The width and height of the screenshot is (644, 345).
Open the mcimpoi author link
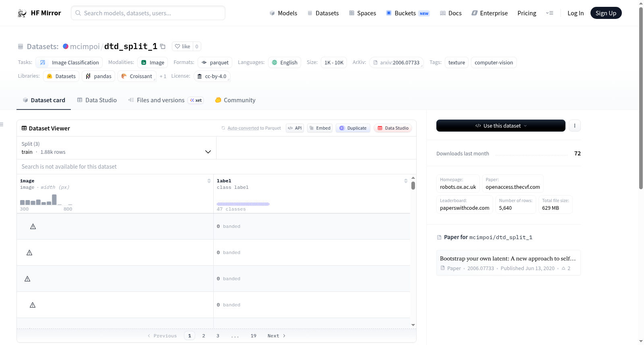85,46
